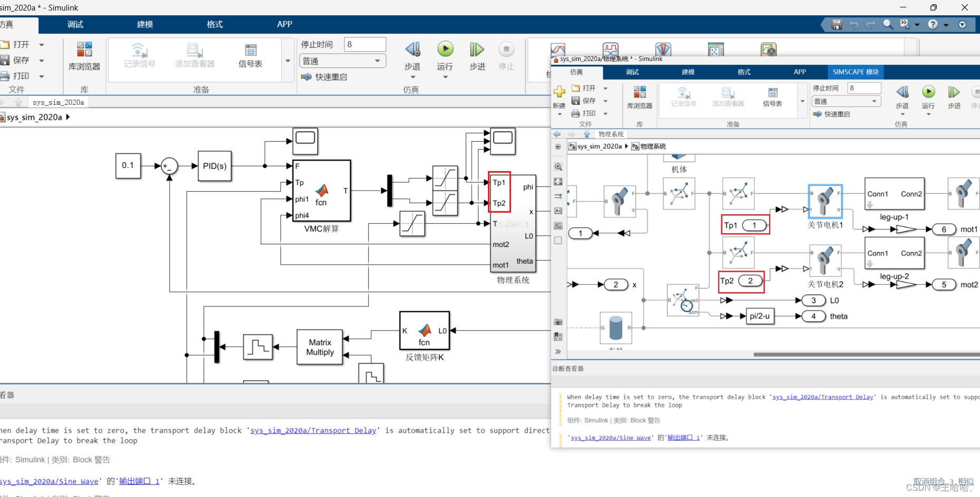This screenshot has width=980, height=497.
Task: Click the area box icon in subsystem palette
Action: tap(558, 241)
